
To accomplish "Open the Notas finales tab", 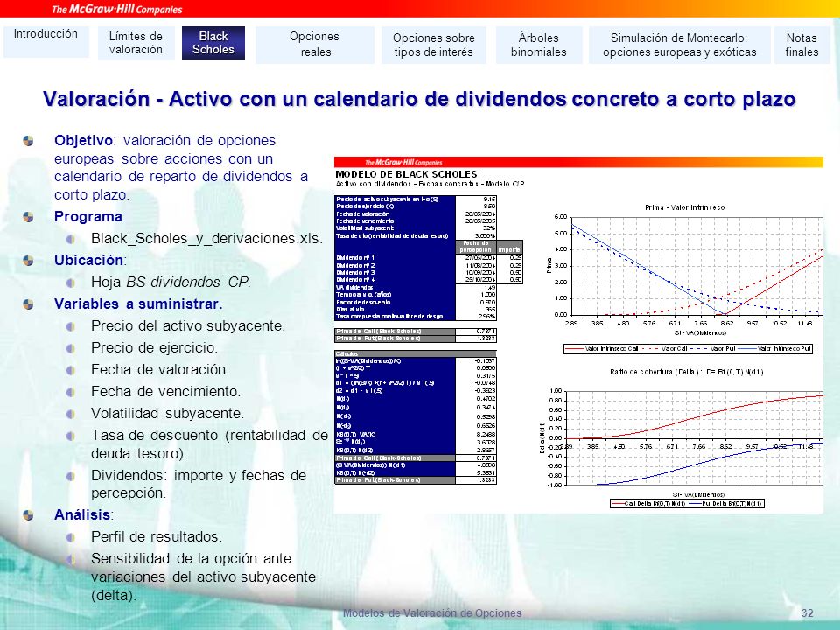I will pyautogui.click(x=802, y=45).
